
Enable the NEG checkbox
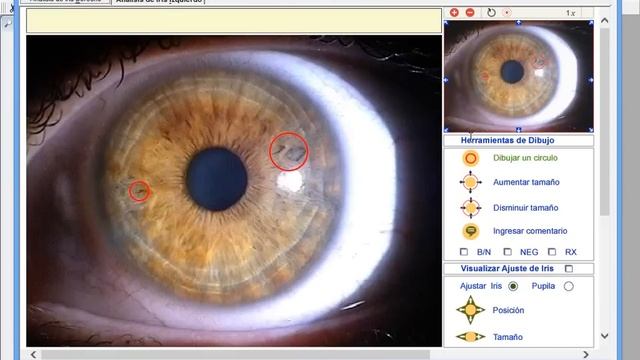(507, 252)
